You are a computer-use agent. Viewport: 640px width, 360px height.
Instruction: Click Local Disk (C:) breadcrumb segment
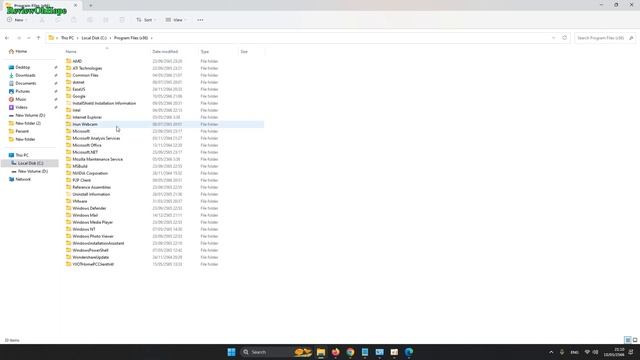(94, 38)
